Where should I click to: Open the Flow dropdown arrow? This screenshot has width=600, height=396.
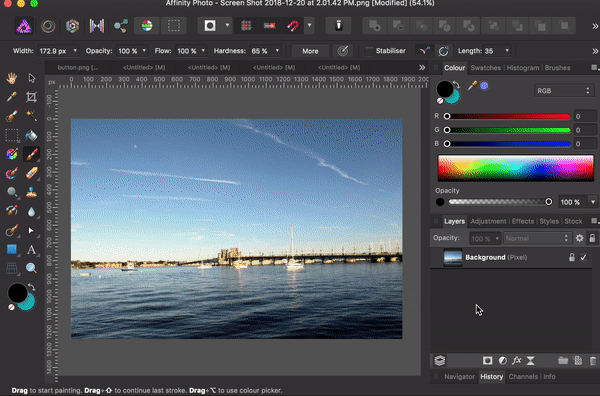coord(203,51)
